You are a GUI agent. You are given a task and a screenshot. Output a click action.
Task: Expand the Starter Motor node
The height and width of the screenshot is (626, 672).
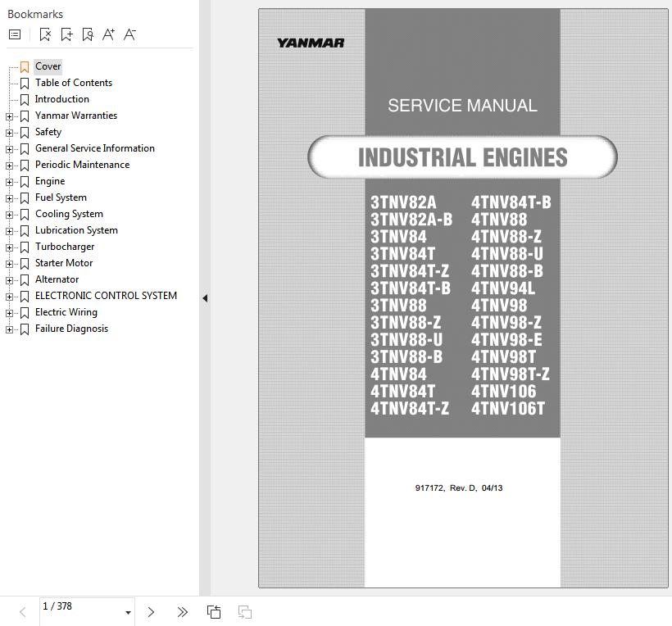(9, 264)
